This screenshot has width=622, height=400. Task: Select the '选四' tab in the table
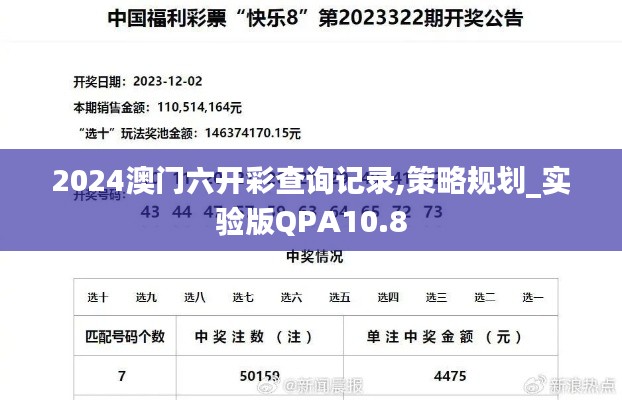tap(388, 297)
